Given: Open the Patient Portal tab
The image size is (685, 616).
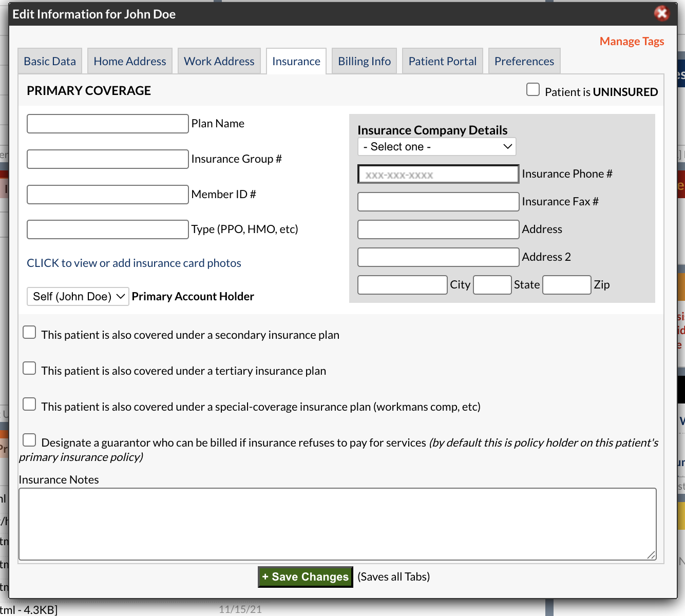Looking at the screenshot, I should (443, 61).
